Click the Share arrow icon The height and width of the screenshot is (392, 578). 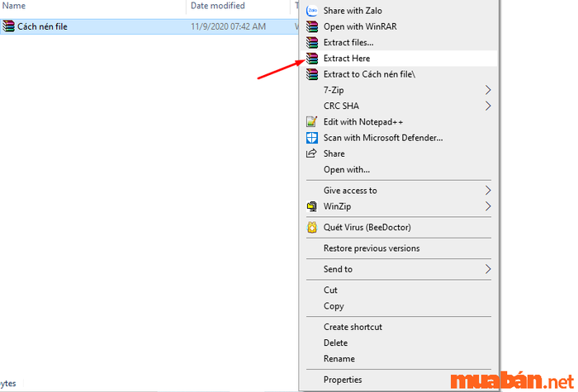pos(312,153)
